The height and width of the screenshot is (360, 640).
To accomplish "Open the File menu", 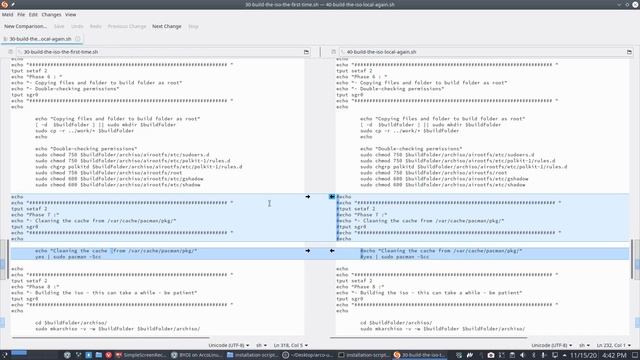I will [21, 14].
